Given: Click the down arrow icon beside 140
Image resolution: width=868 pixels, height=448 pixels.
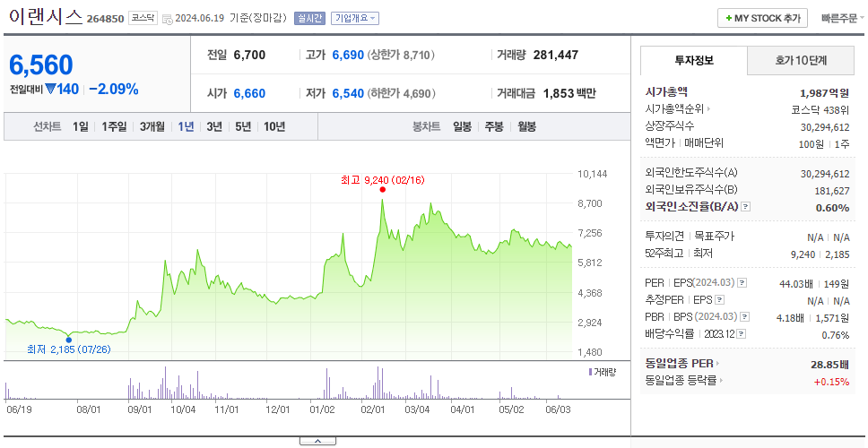Looking at the screenshot, I should tap(50, 89).
